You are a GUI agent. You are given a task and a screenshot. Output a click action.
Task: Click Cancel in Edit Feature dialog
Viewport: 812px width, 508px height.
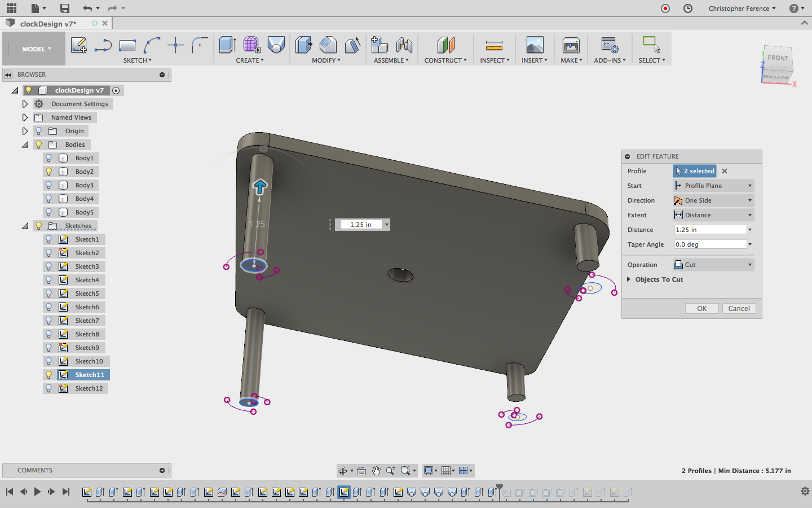point(739,309)
